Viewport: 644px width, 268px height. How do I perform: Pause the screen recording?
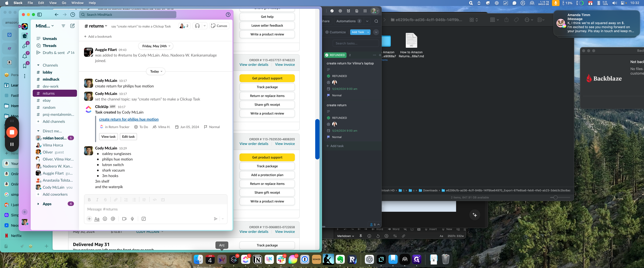[x=12, y=144]
